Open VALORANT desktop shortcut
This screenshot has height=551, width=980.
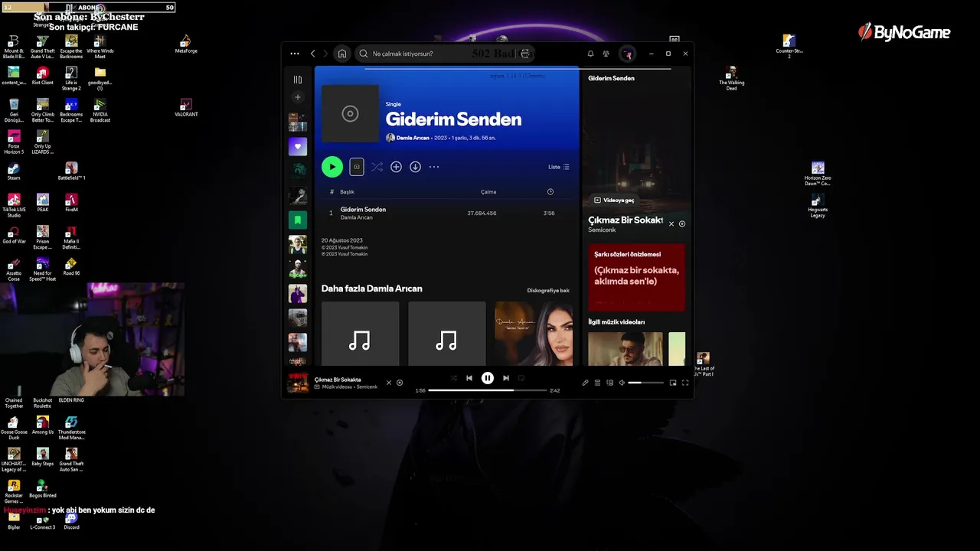coord(186,108)
